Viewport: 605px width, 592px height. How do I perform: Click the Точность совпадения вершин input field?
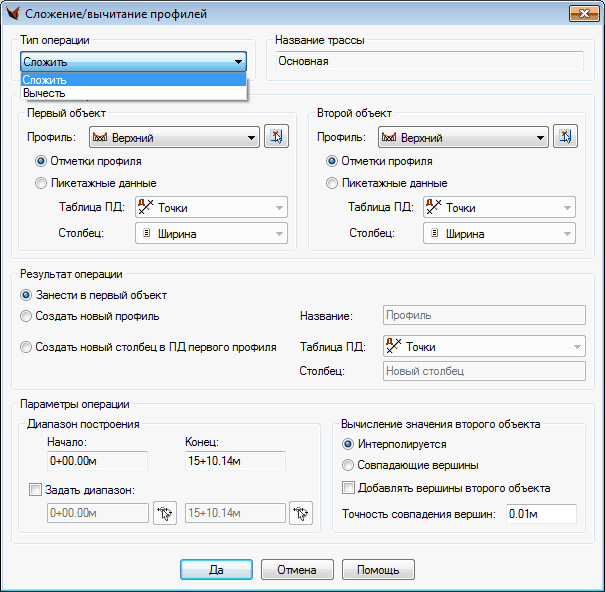pos(540,514)
